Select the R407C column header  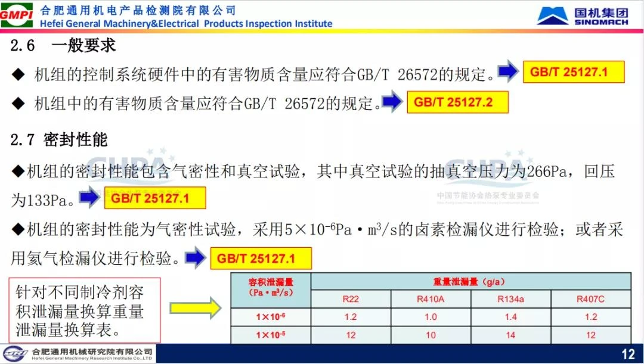coord(590,299)
